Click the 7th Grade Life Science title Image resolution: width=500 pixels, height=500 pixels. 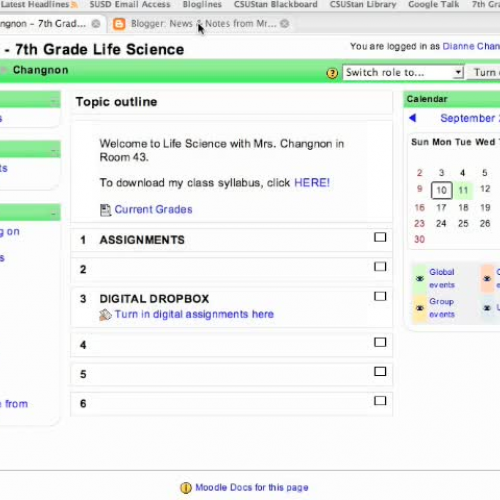(100, 50)
